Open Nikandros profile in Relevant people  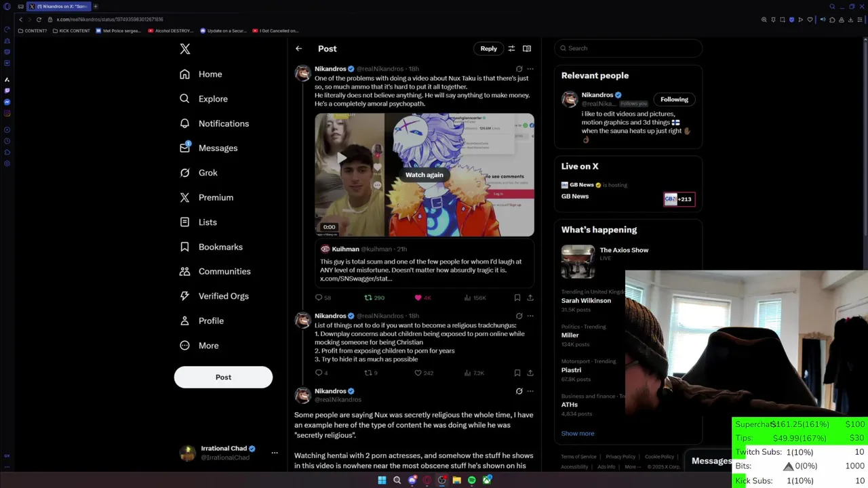597,95
